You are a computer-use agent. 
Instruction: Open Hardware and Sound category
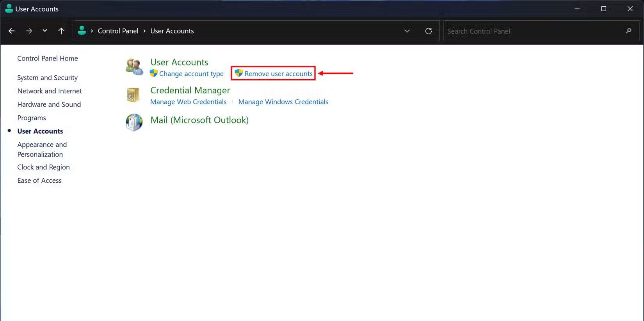tap(49, 104)
